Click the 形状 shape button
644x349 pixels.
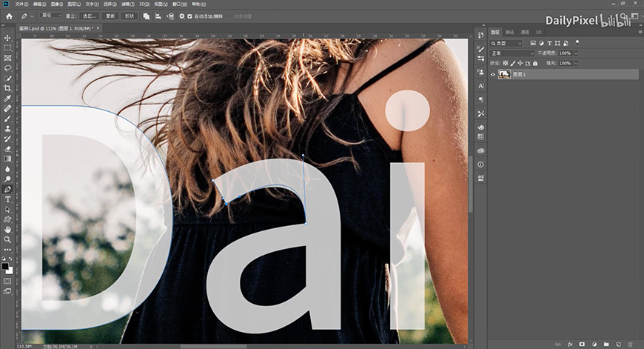pos(129,16)
